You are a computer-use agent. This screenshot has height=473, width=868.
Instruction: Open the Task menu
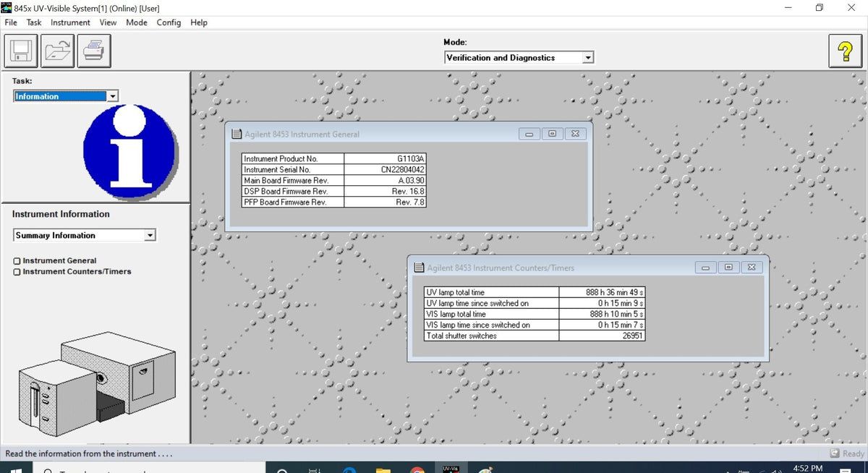point(34,22)
